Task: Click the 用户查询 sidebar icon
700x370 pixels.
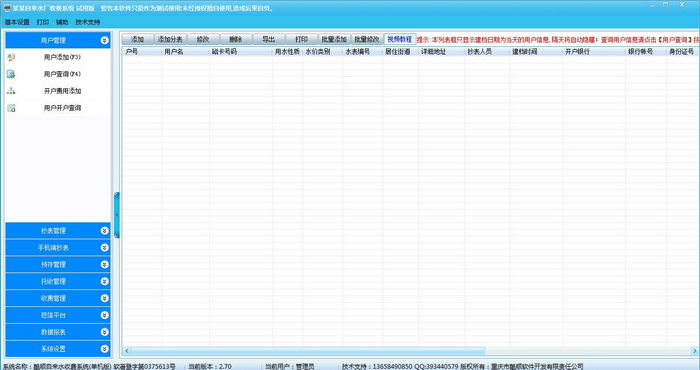Action: (11, 74)
